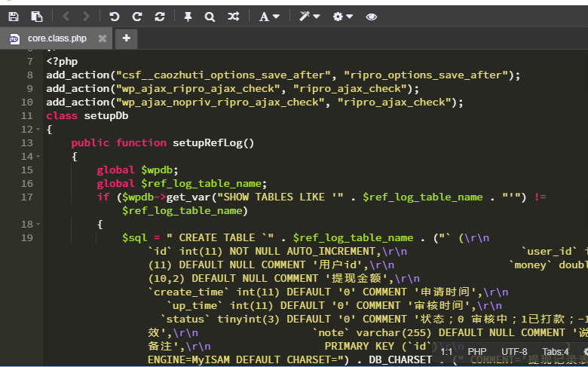The image size is (588, 367).
Task: Go forward with the right arrow icon
Action: point(86,17)
